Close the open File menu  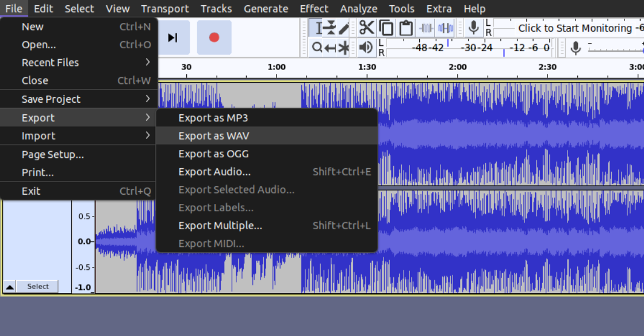click(14, 9)
